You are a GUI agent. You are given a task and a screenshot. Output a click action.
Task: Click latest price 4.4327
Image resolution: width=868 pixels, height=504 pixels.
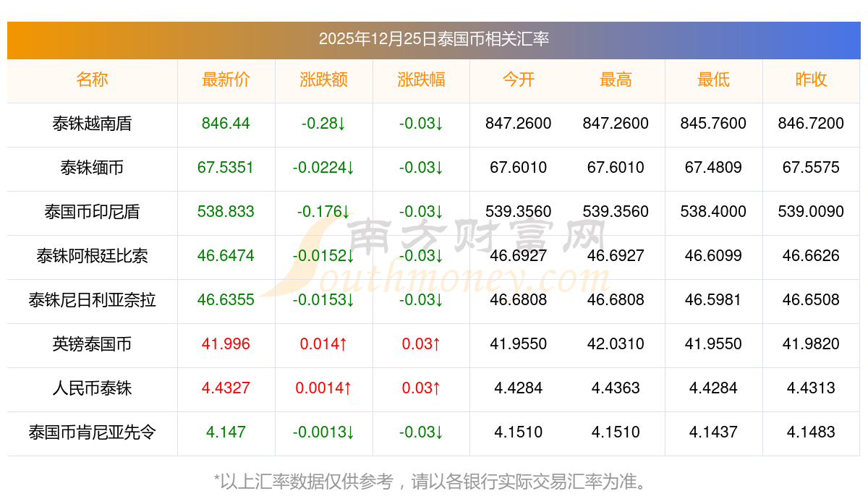[226, 388]
